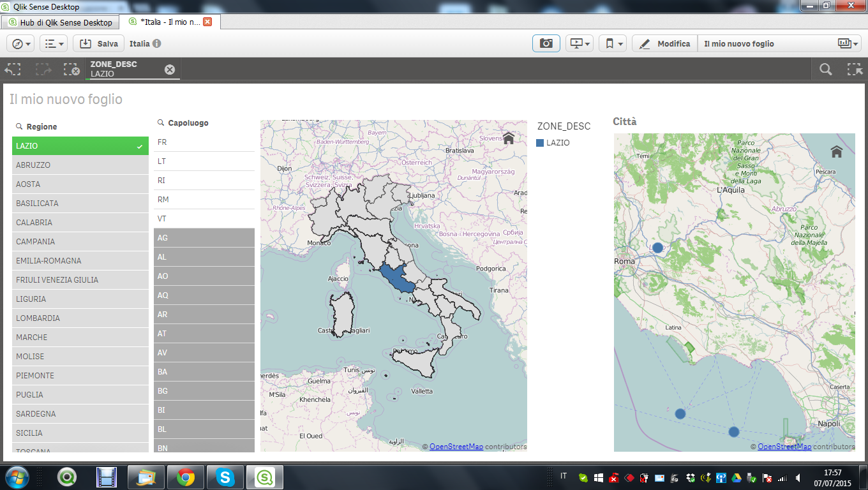Select AG in Capoluogo list

[204, 238]
